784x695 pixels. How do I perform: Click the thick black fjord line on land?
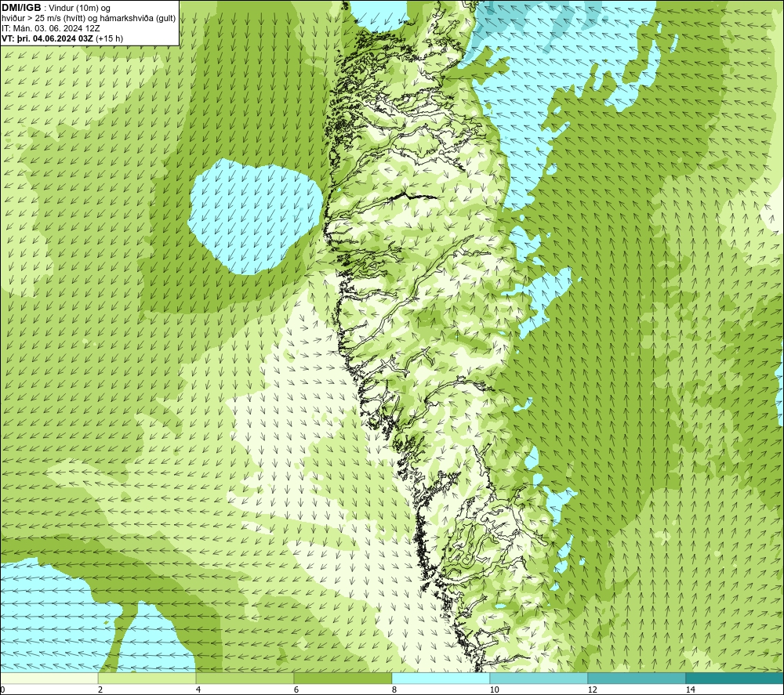412,197
